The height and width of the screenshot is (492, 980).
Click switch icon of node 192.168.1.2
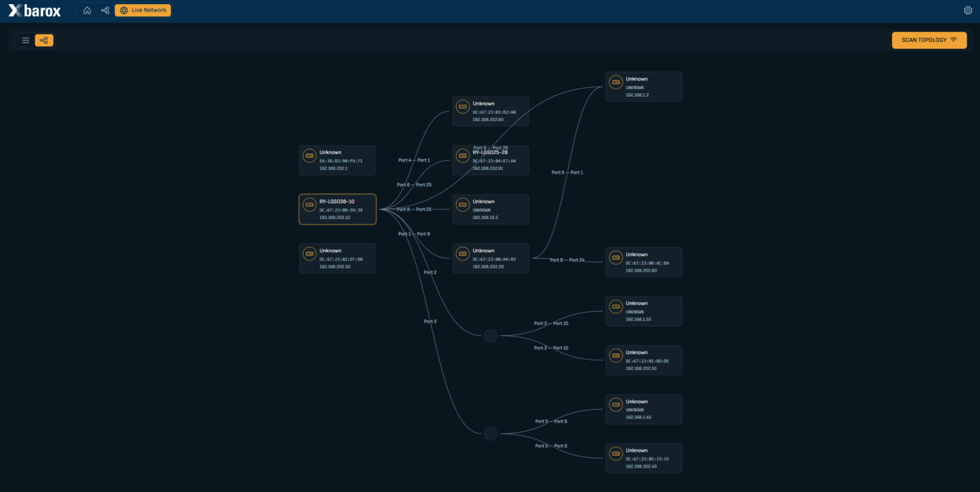[x=616, y=82]
